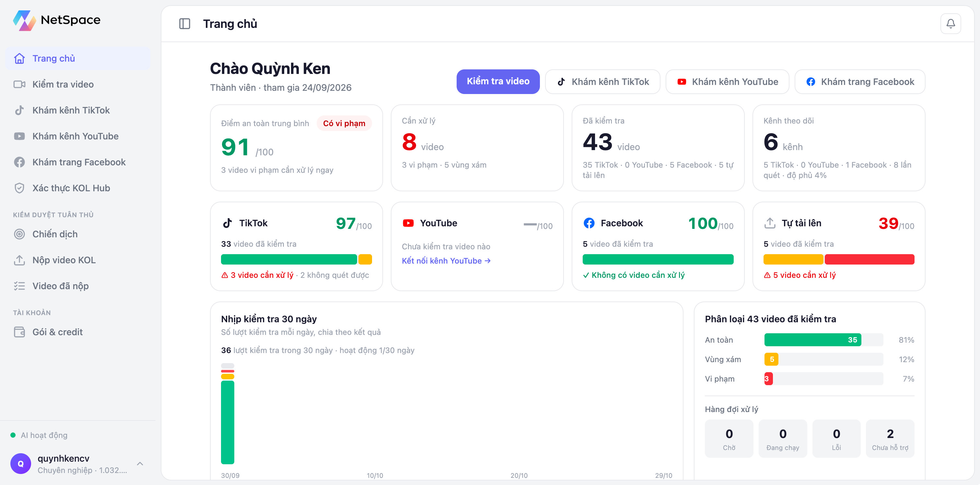The width and height of the screenshot is (980, 485).
Task: Click the wallet icon for Gói & credit
Action: (19, 332)
